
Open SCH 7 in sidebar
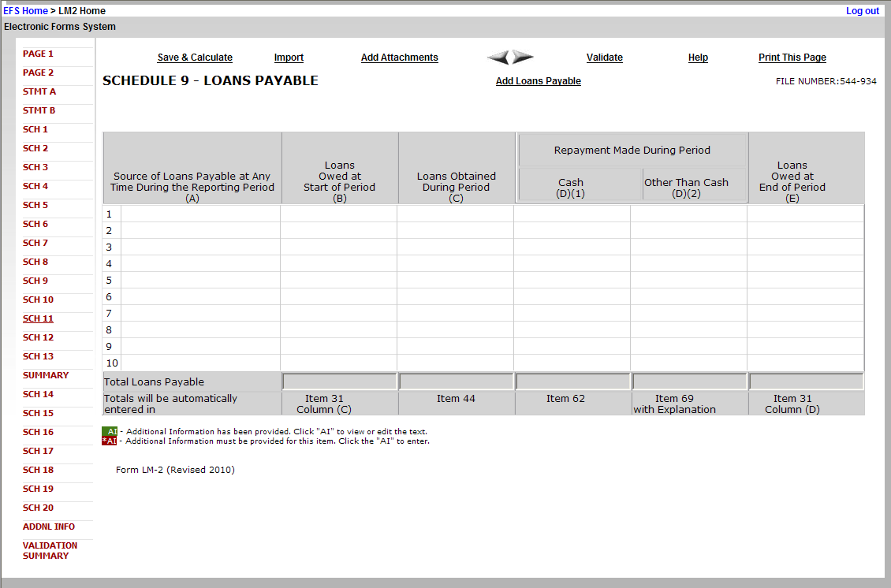pyautogui.click(x=35, y=243)
